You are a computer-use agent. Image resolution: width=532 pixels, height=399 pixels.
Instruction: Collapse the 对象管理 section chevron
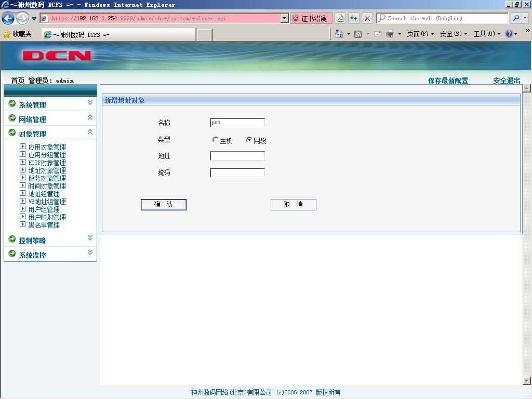tap(90, 131)
